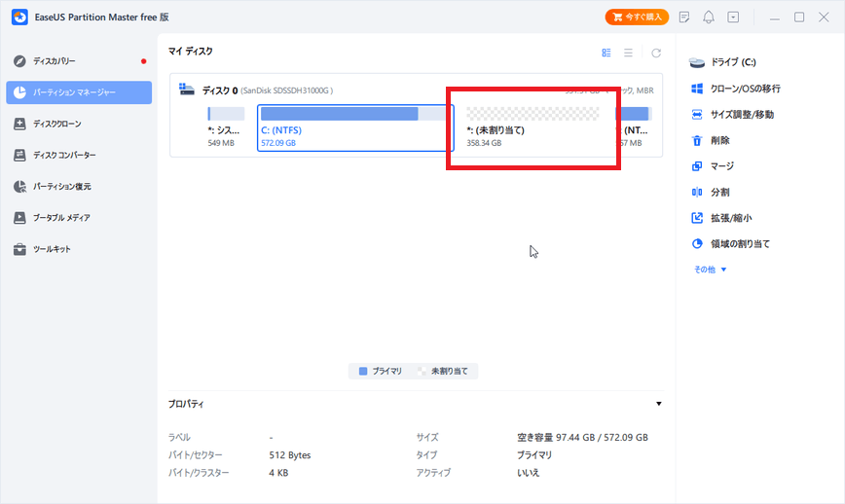Click the 拡張/縮小 extend-shrink icon
Image resolution: width=845 pixels, height=504 pixels.
[697, 218]
